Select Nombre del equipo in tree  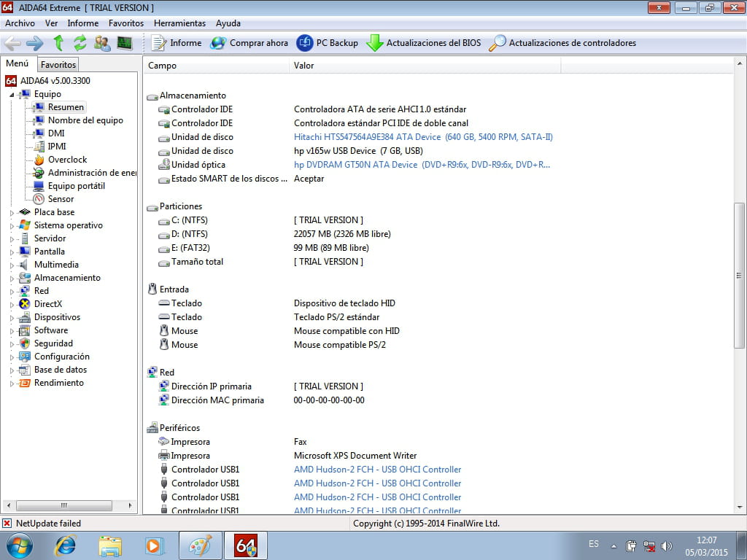tap(85, 120)
